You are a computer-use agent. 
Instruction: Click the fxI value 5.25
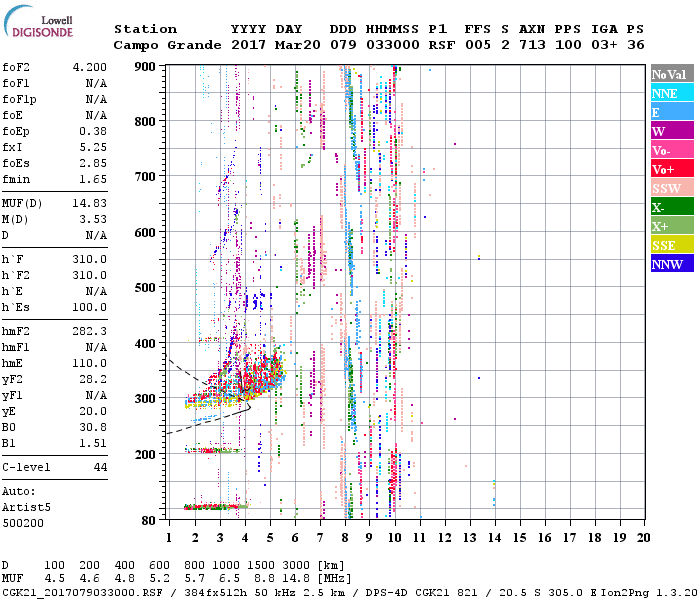[x=93, y=147]
